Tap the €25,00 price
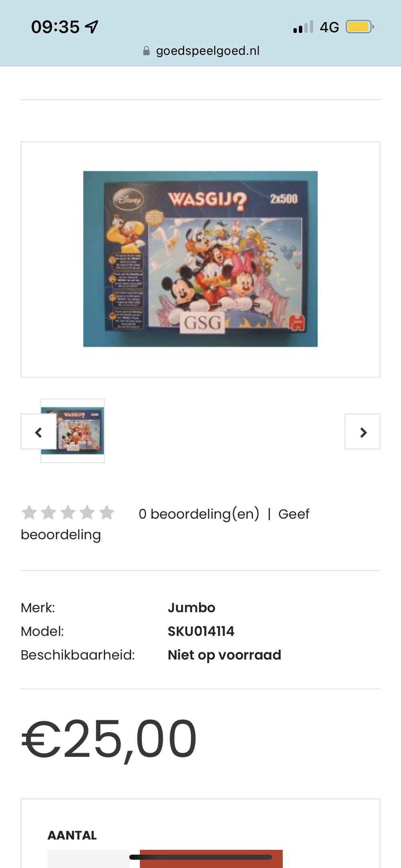Viewport: 401px width, 868px height. [x=109, y=739]
